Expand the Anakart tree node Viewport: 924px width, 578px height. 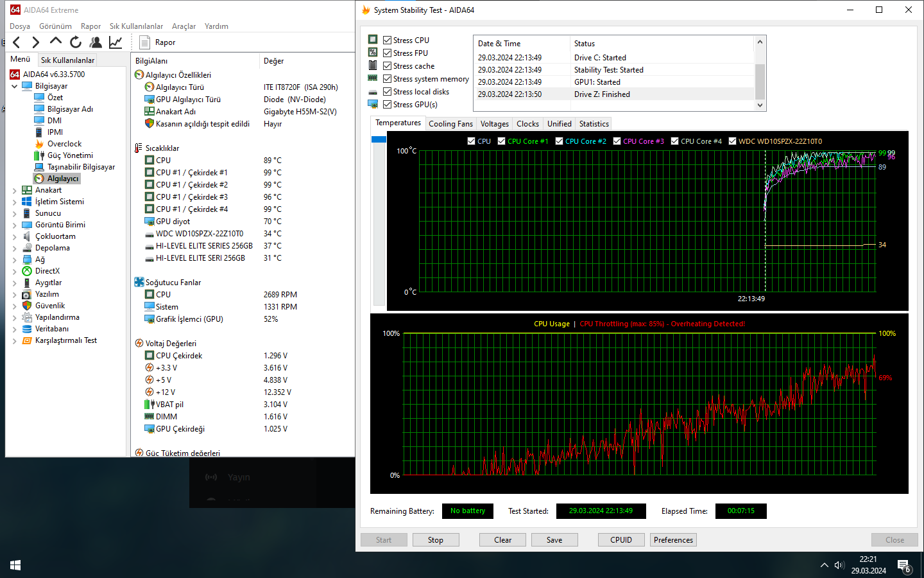pyautogui.click(x=15, y=190)
